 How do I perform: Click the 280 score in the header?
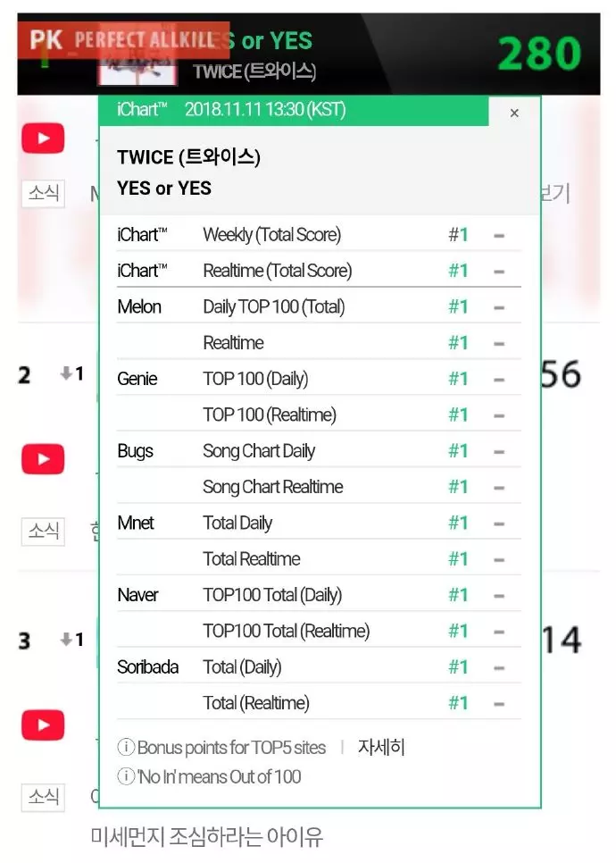(x=539, y=54)
